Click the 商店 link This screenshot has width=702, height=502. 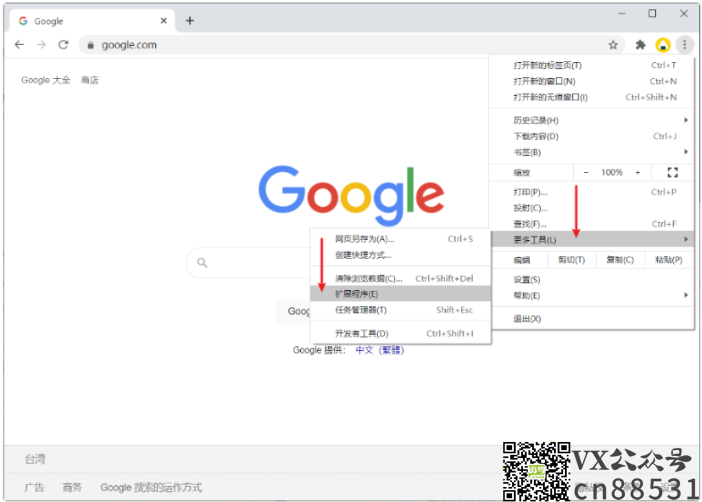coord(90,80)
